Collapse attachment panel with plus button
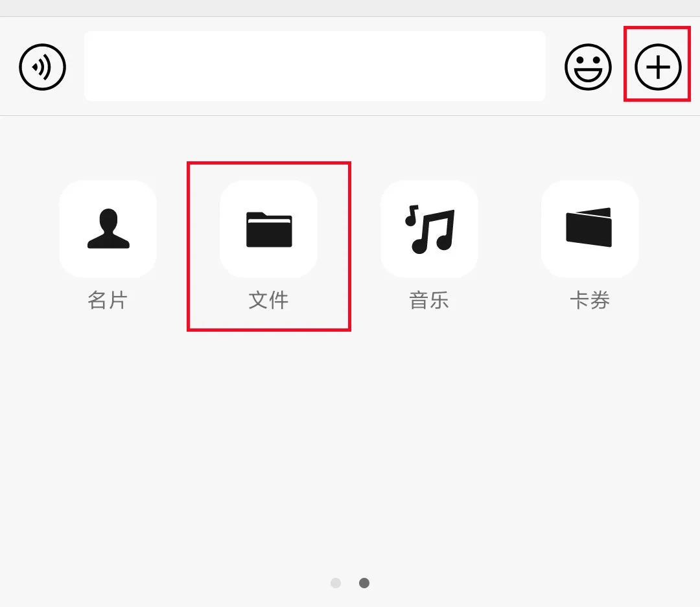 tap(658, 67)
